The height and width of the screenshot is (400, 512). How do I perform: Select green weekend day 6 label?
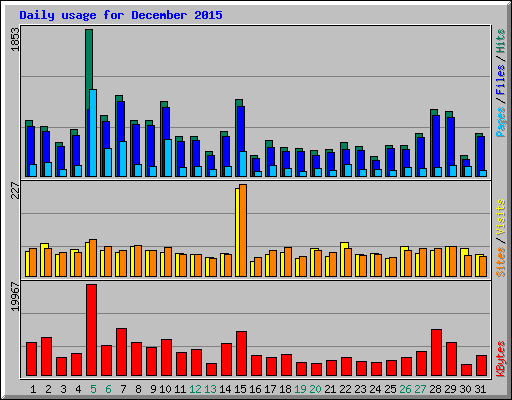click(108, 389)
